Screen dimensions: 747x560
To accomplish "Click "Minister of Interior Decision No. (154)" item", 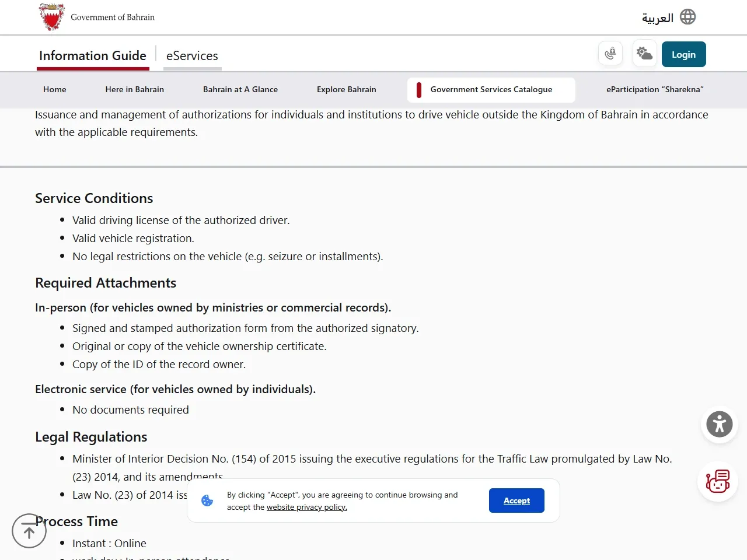I will click(372, 467).
